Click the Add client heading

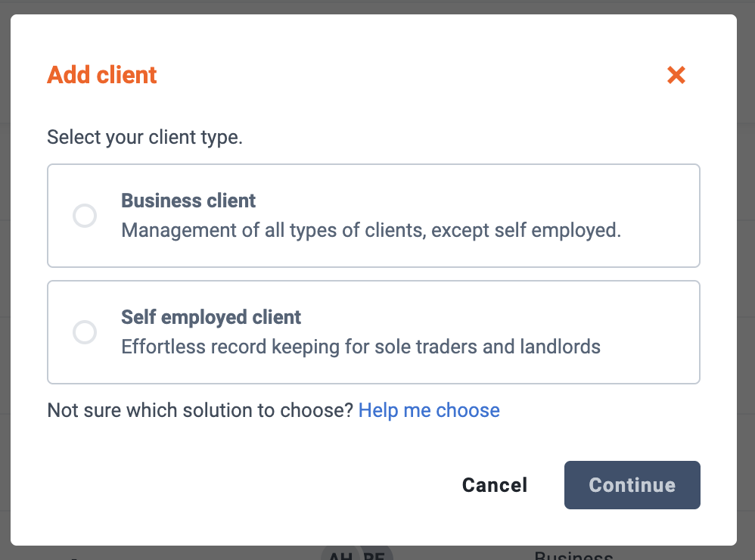click(101, 75)
